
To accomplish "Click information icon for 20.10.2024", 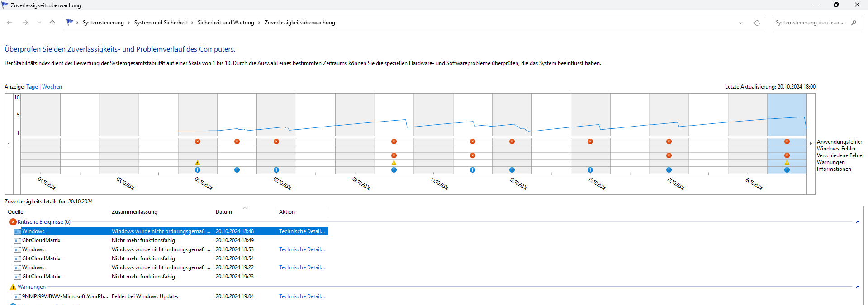I will click(787, 170).
